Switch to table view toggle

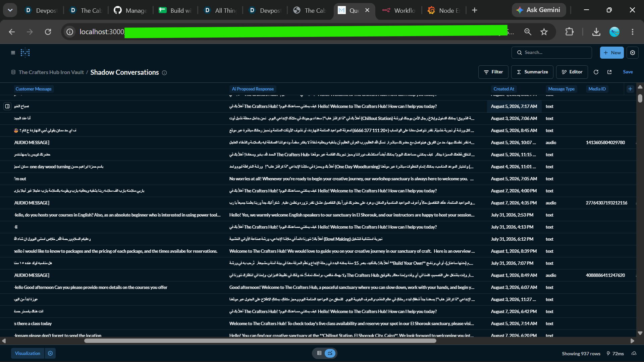(x=319, y=353)
